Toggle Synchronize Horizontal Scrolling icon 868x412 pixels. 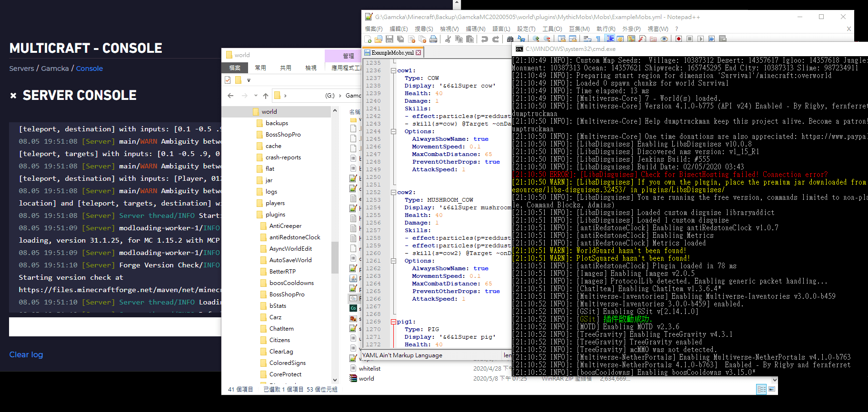(572, 39)
